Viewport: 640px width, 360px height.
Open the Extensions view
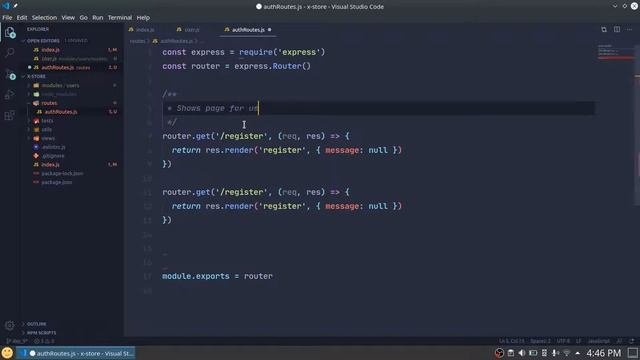tap(9, 116)
